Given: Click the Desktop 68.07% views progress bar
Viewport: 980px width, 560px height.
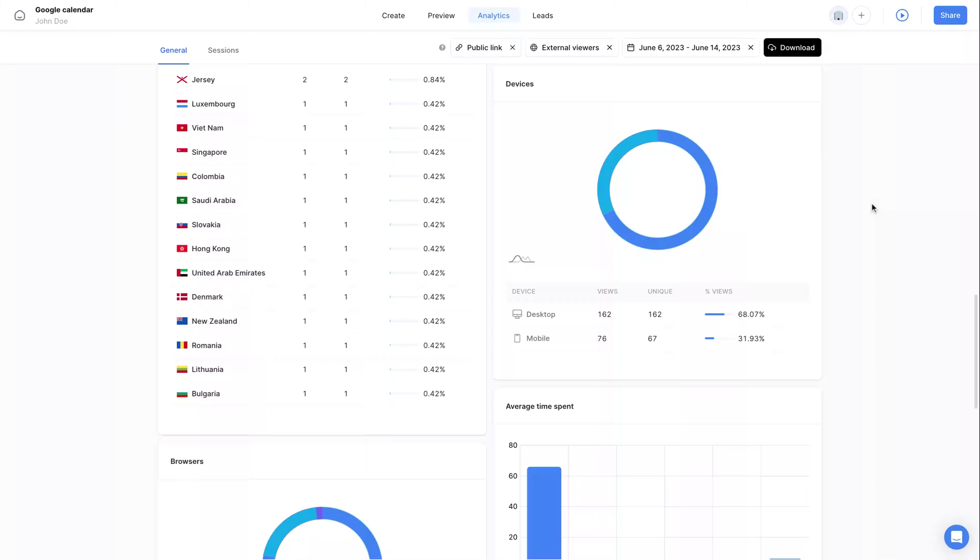Looking at the screenshot, I should 718,314.
